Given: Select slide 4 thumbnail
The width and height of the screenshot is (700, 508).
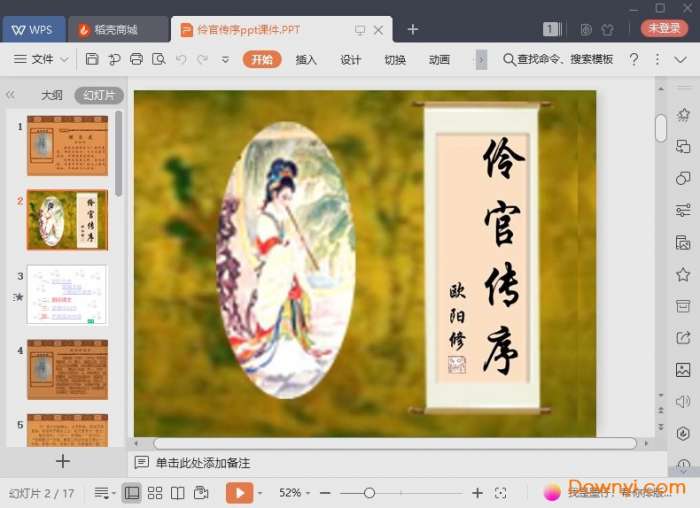Looking at the screenshot, I should pyautogui.click(x=67, y=369).
